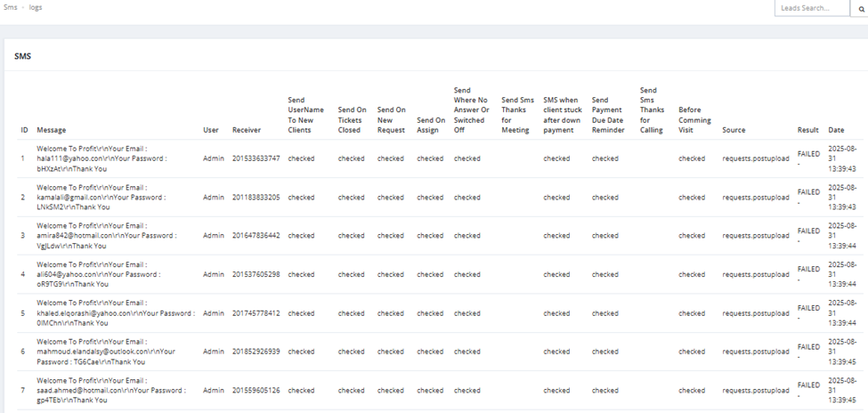
Task: Click the Date column header
Action: tap(837, 130)
